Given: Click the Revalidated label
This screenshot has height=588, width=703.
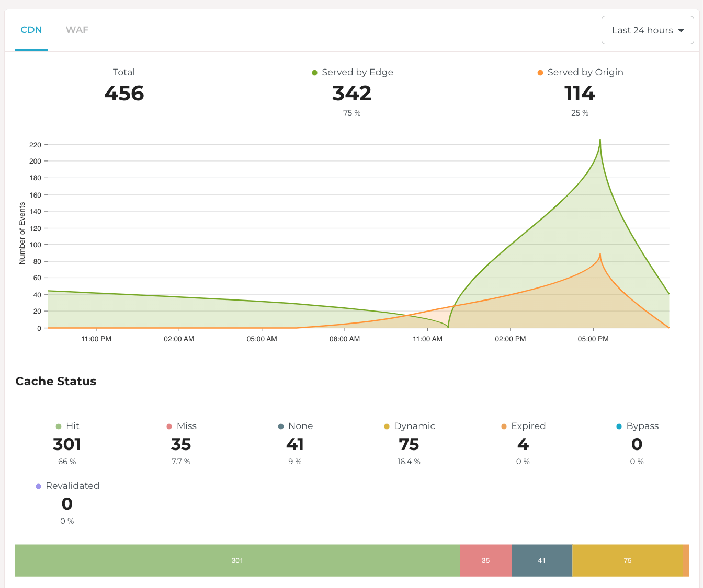Looking at the screenshot, I should pyautogui.click(x=73, y=486).
